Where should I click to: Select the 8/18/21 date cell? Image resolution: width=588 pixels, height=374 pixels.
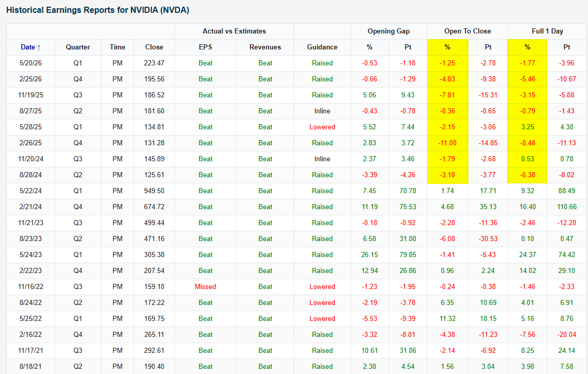(x=30, y=366)
